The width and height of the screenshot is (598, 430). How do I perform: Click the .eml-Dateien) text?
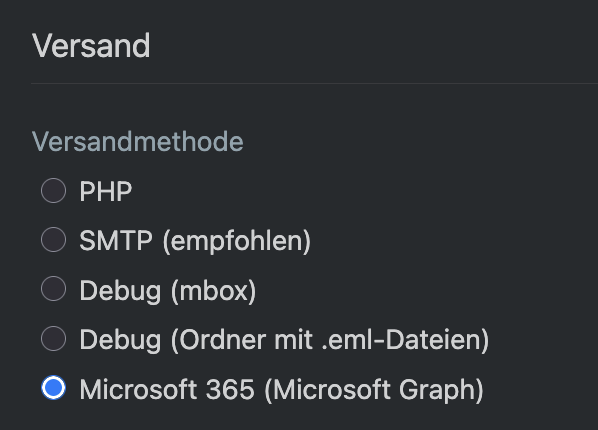coord(405,340)
